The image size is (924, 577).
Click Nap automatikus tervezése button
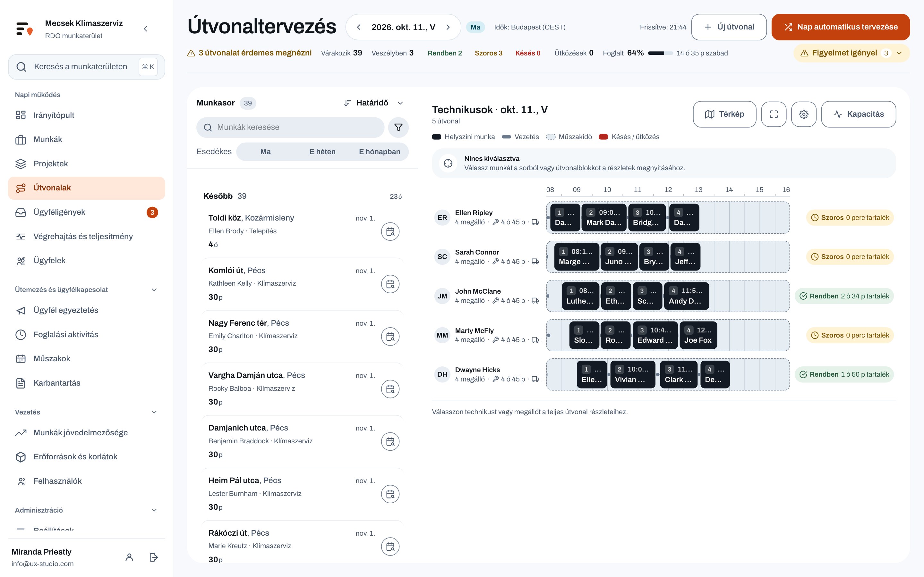840,27
